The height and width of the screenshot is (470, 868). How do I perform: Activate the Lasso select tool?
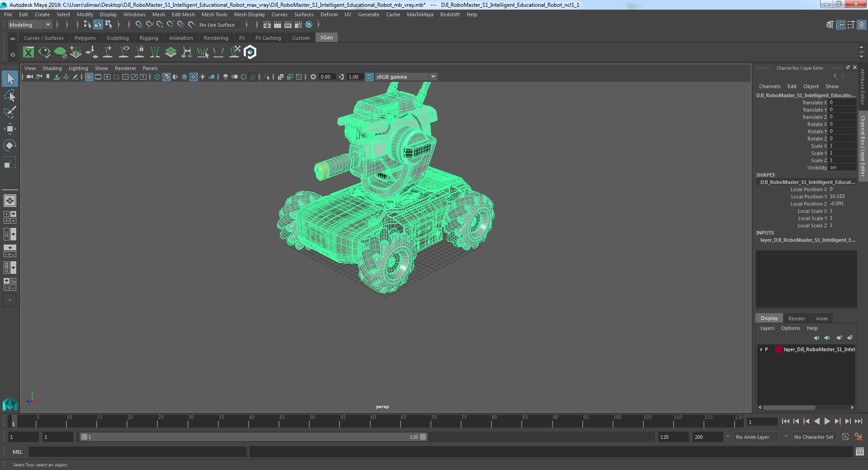(x=9, y=95)
